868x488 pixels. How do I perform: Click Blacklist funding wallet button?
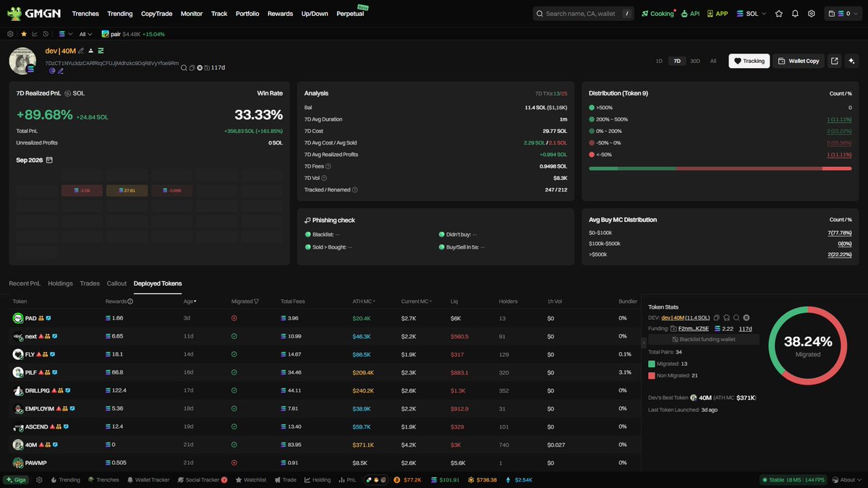click(703, 339)
